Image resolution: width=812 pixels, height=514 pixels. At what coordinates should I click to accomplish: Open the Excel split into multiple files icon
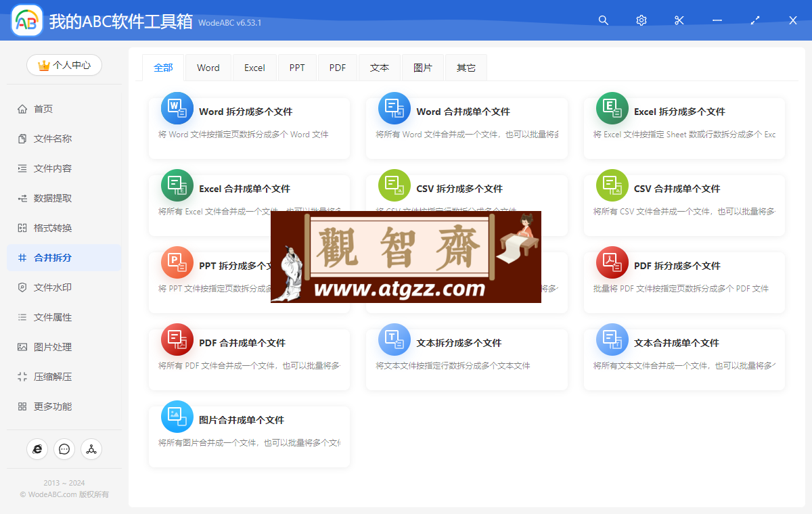point(612,108)
